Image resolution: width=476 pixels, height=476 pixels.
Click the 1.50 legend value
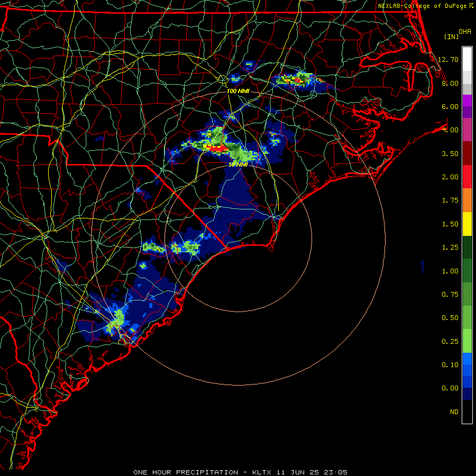[450, 224]
